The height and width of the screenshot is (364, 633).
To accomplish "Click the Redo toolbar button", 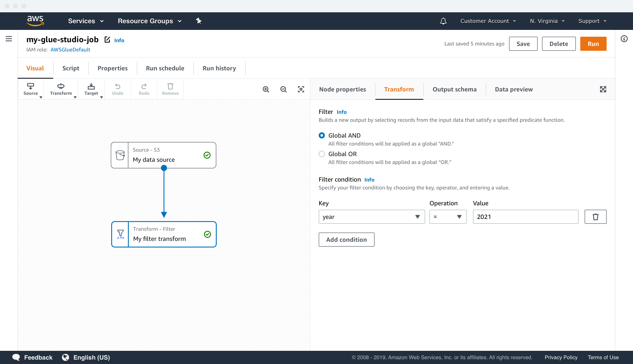I will tap(144, 89).
